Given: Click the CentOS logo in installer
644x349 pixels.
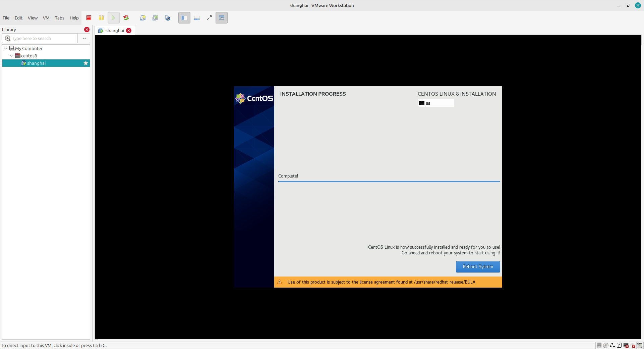Looking at the screenshot, I should 254,98.
